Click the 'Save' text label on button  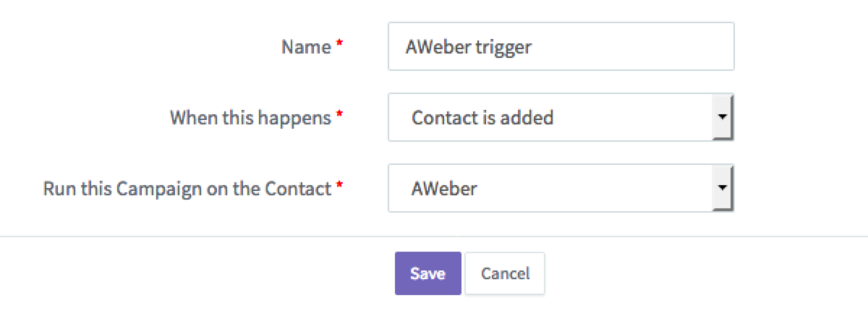coord(427,273)
